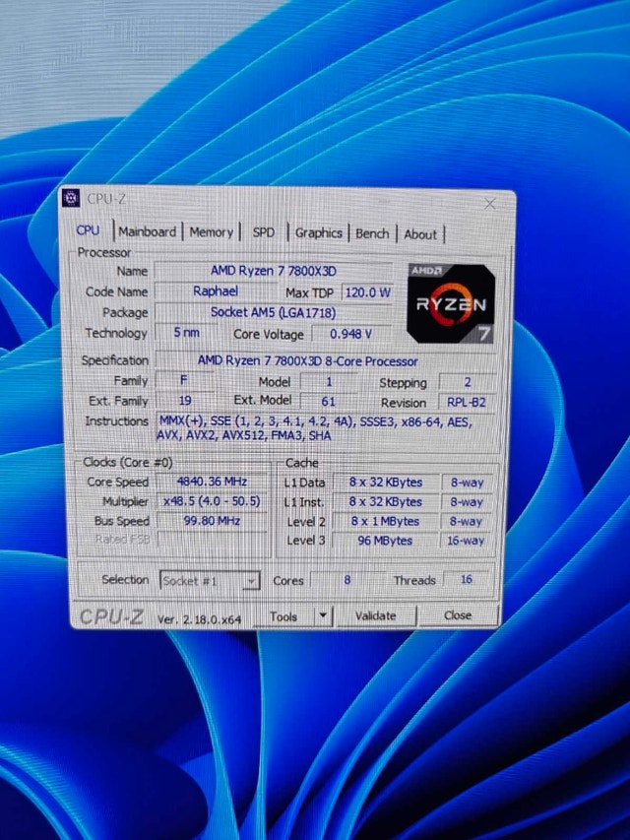Click the Level 3 16-way associativity
Image resolution: width=630 pixels, height=840 pixels.
466,541
